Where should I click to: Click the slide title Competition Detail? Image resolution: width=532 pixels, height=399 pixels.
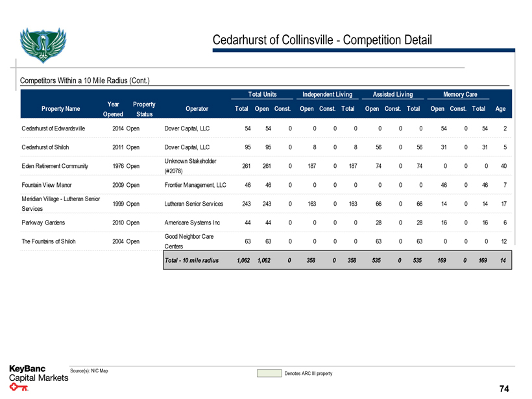pyautogui.click(x=322, y=40)
